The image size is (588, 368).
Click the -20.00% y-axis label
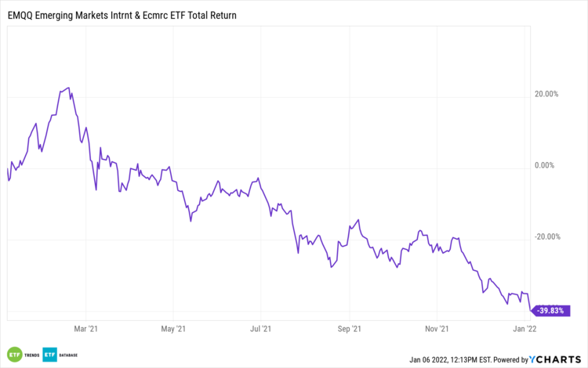(x=546, y=237)
